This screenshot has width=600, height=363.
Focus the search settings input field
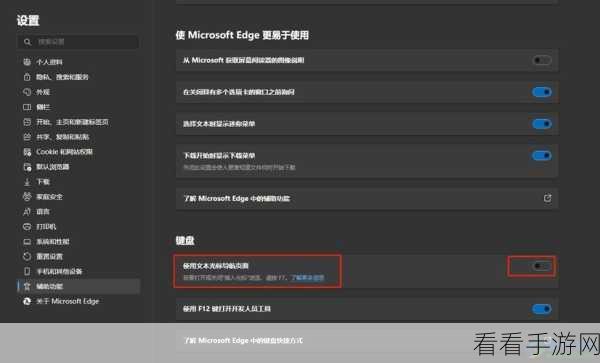[78, 42]
